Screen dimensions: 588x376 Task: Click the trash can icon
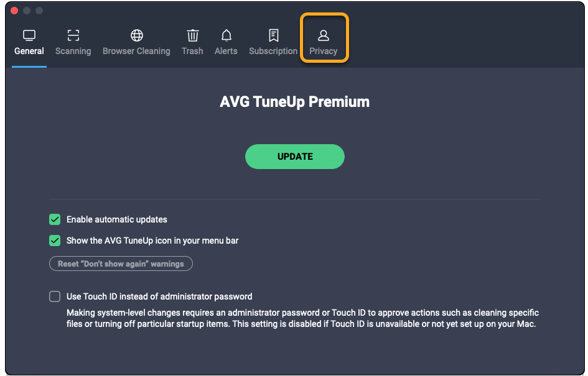(192, 35)
